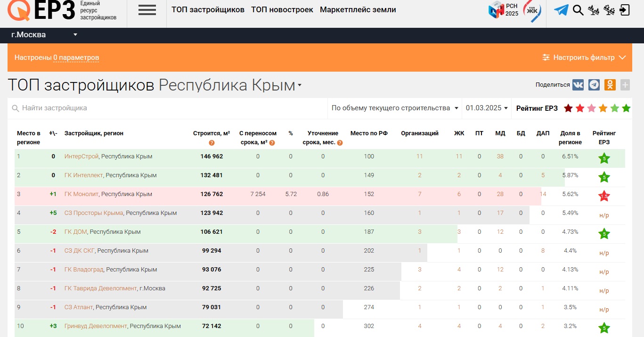Click the green rating star for Гринвуд Девелопмент
644x337 pixels.
604,328
